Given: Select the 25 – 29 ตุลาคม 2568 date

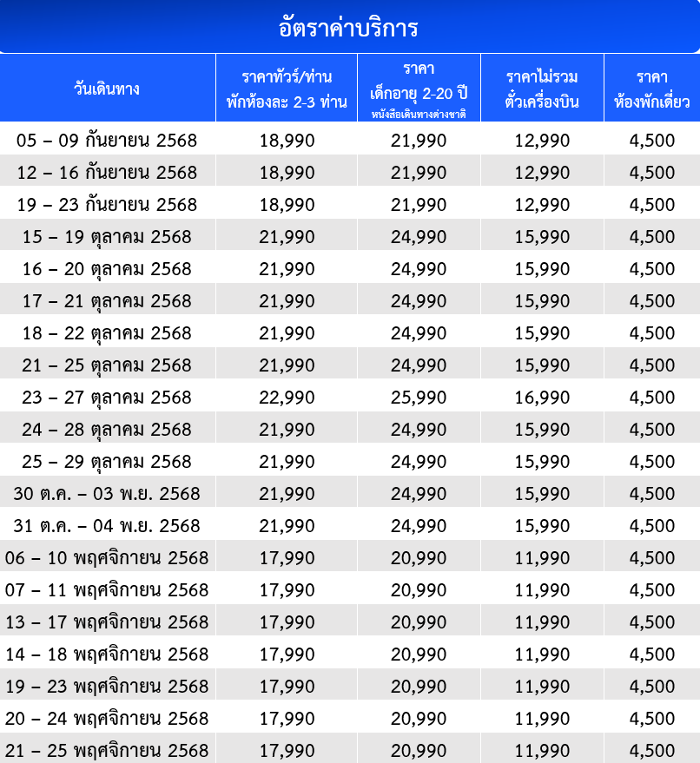Looking at the screenshot, I should [x=107, y=462].
